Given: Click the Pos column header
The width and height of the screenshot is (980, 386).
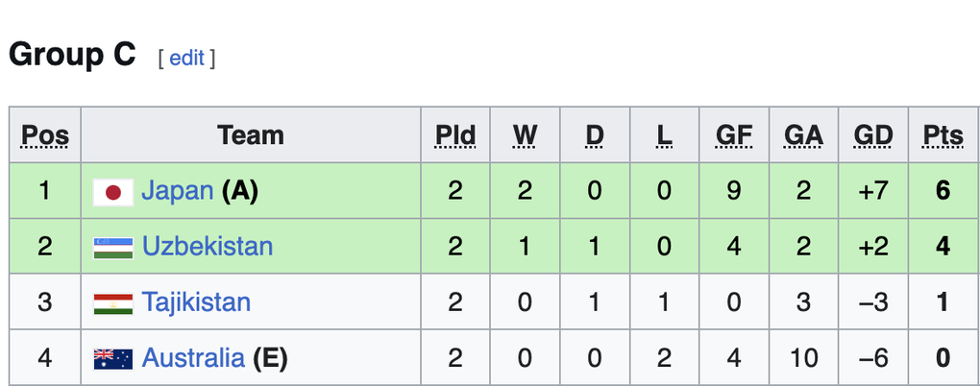Looking at the screenshot, I should coord(45,135).
